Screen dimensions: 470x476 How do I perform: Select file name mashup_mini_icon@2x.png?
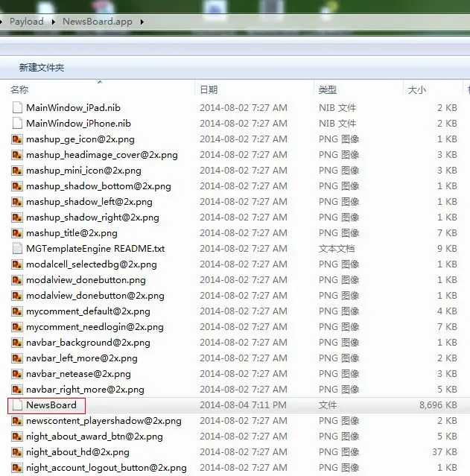pyautogui.click(x=84, y=171)
